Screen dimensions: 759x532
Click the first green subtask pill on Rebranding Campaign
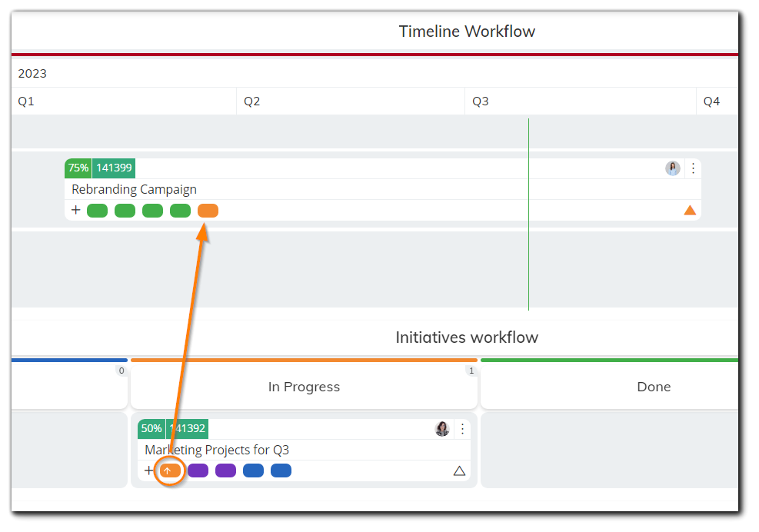(x=97, y=209)
